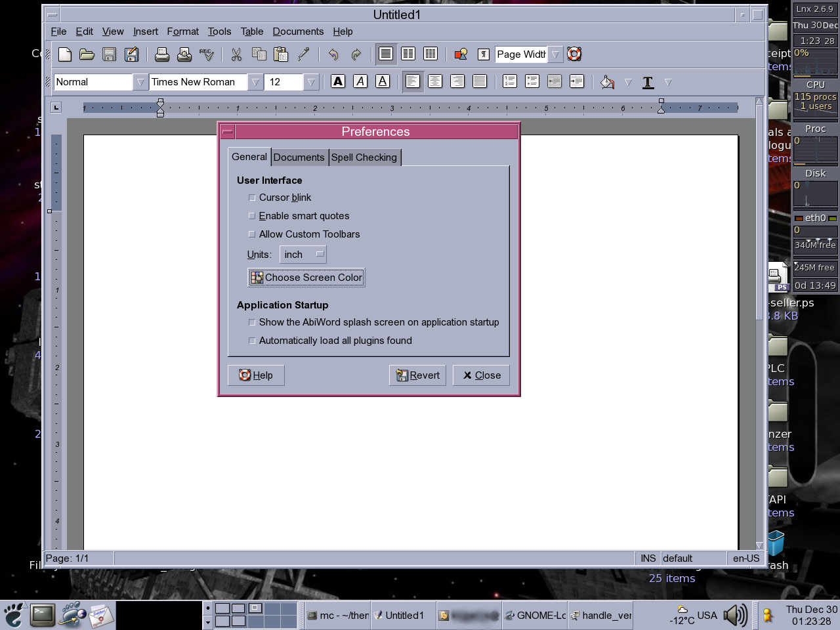Image resolution: width=840 pixels, height=630 pixels.
Task: Click the font size input field
Action: pyautogui.click(x=284, y=82)
